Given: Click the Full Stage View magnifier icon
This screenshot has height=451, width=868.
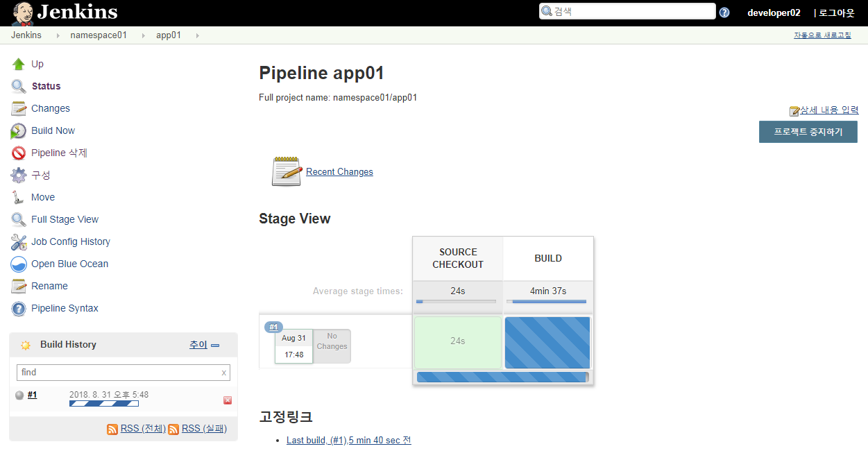Looking at the screenshot, I should coord(19,220).
